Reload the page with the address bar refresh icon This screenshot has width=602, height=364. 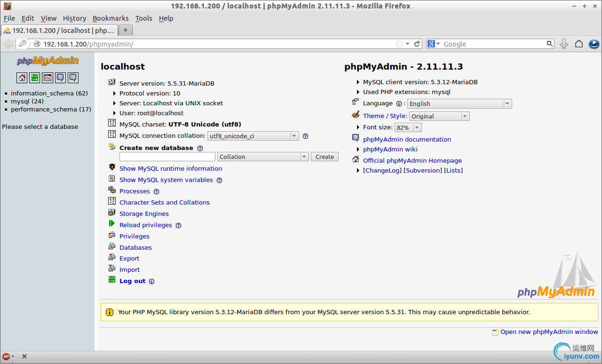[x=417, y=44]
